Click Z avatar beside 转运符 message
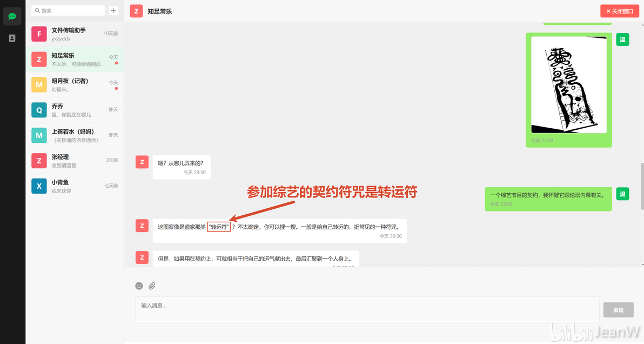 click(142, 225)
